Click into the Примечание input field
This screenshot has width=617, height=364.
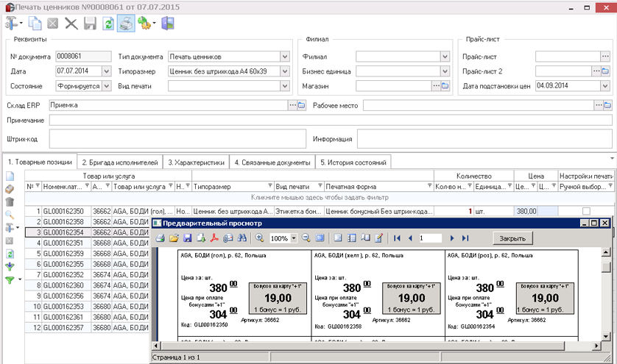click(x=331, y=121)
